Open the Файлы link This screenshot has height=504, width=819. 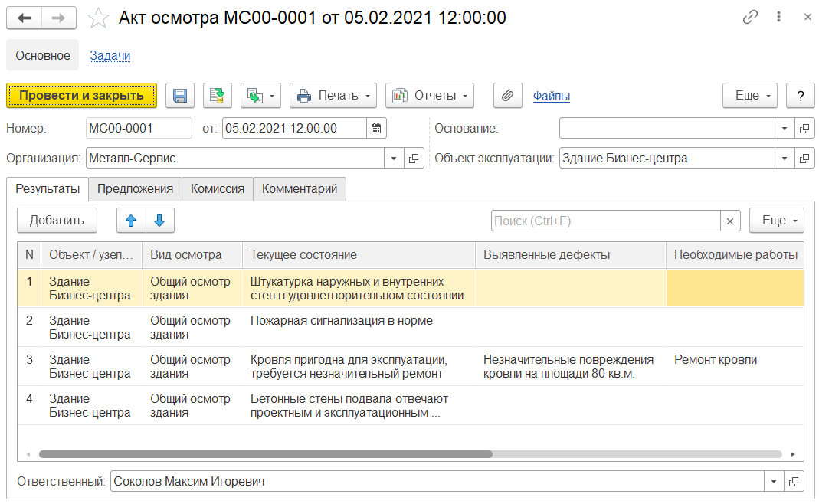coord(551,96)
